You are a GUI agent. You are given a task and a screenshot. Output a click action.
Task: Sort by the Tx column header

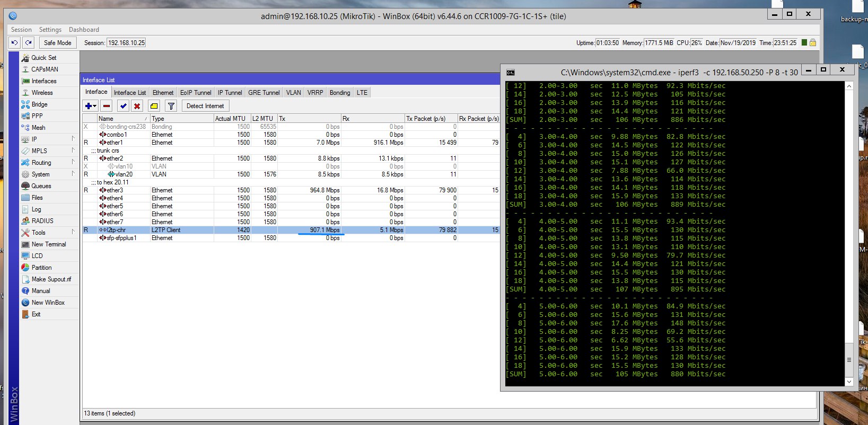pyautogui.click(x=309, y=119)
